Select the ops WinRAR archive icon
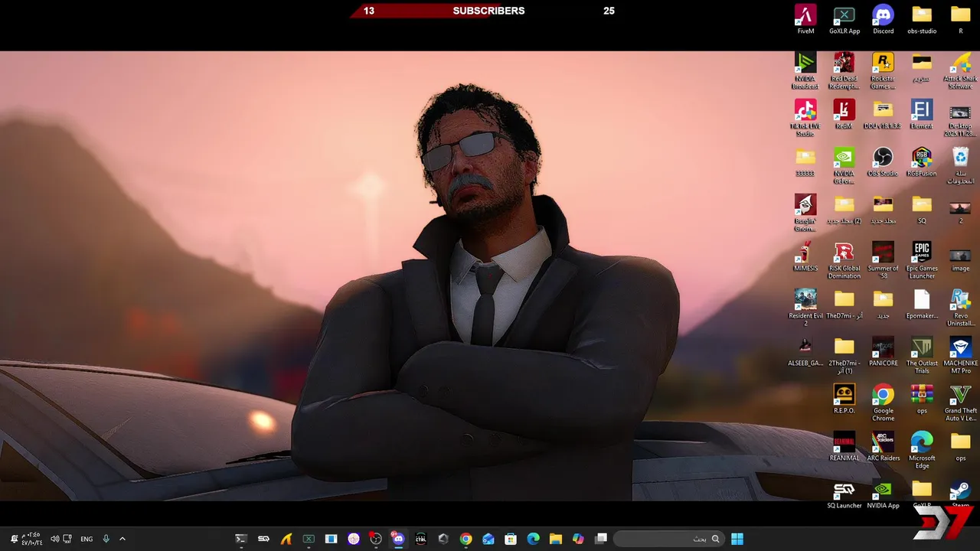Viewport: 980px width, 551px height. (x=922, y=399)
